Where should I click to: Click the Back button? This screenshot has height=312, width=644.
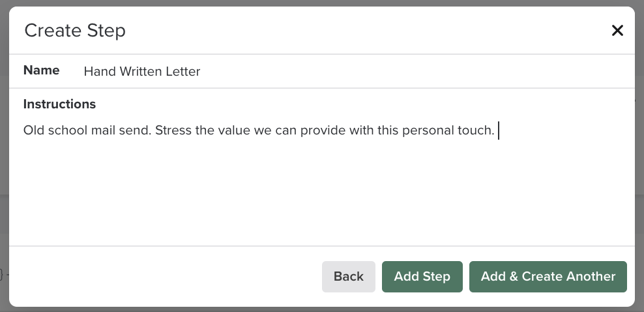pos(348,277)
